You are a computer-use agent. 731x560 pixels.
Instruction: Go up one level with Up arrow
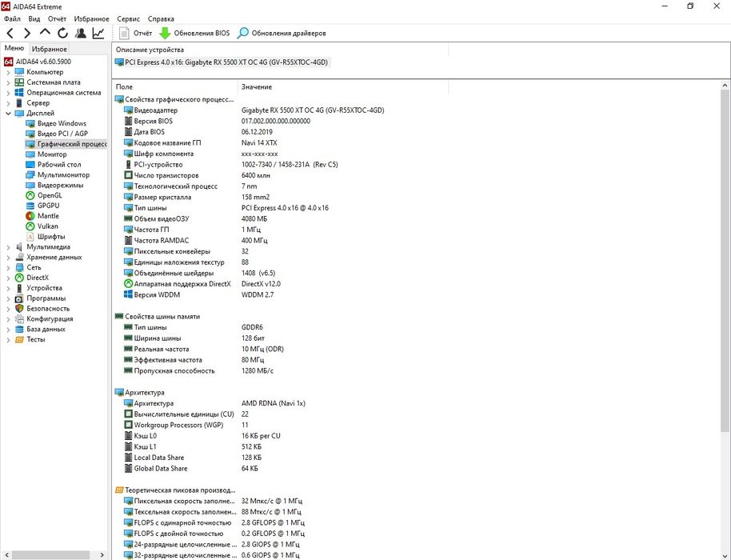click(45, 32)
